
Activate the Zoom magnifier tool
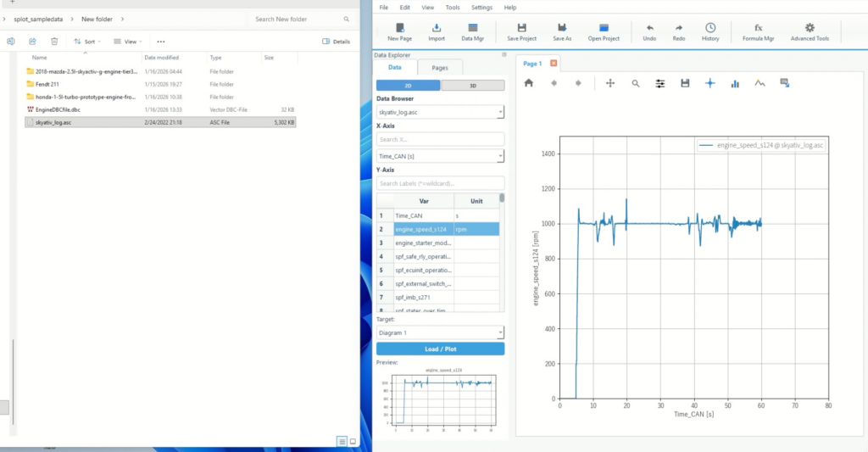635,83
